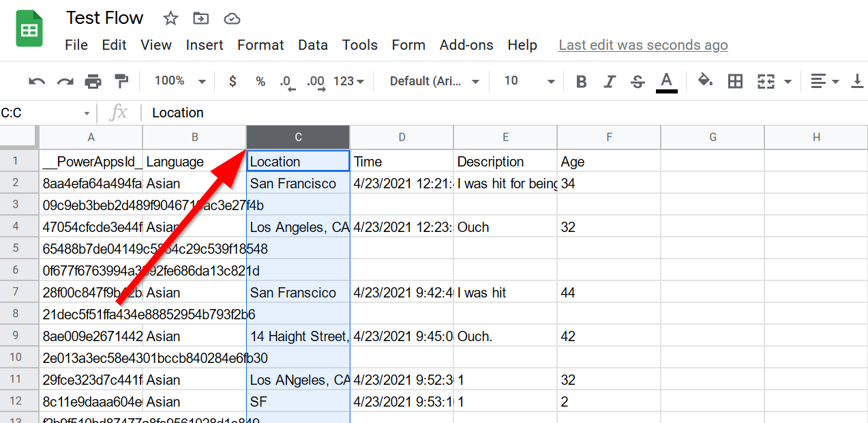Open the zoom 100% dropdown

point(180,81)
